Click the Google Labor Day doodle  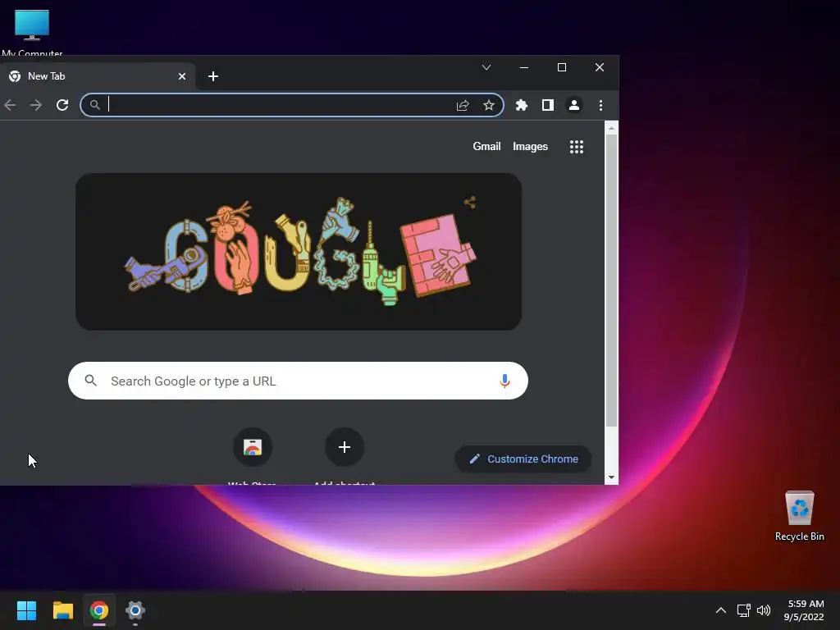tap(299, 252)
